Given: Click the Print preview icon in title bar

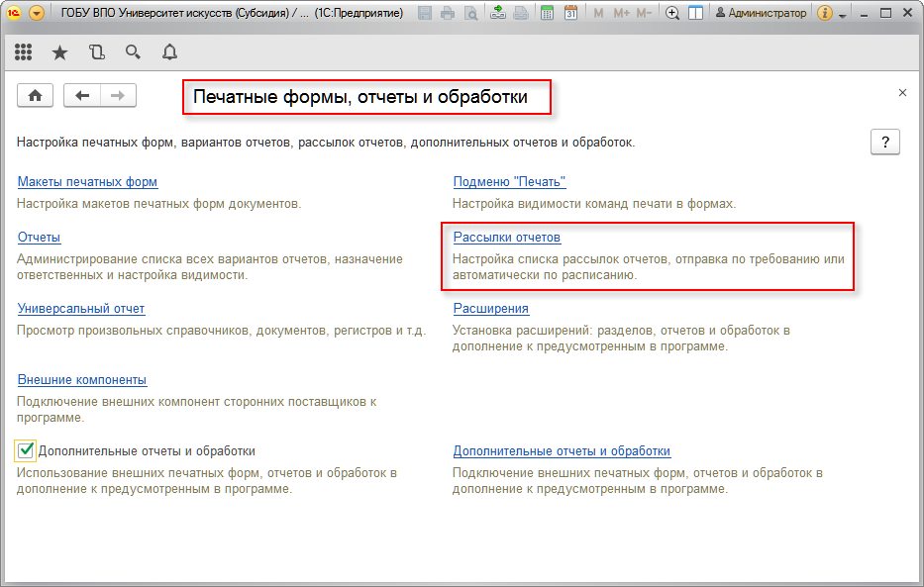Looking at the screenshot, I should click(x=470, y=13).
